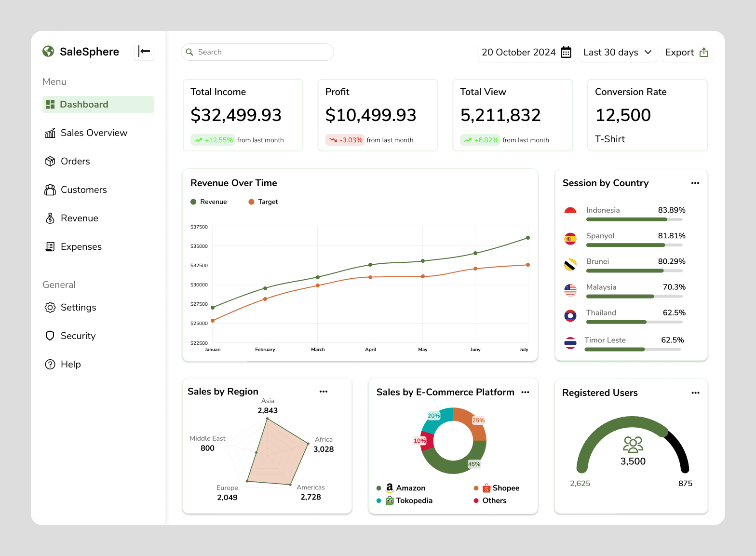Click the Search input field
Image resolution: width=756 pixels, height=556 pixels.
tap(257, 52)
